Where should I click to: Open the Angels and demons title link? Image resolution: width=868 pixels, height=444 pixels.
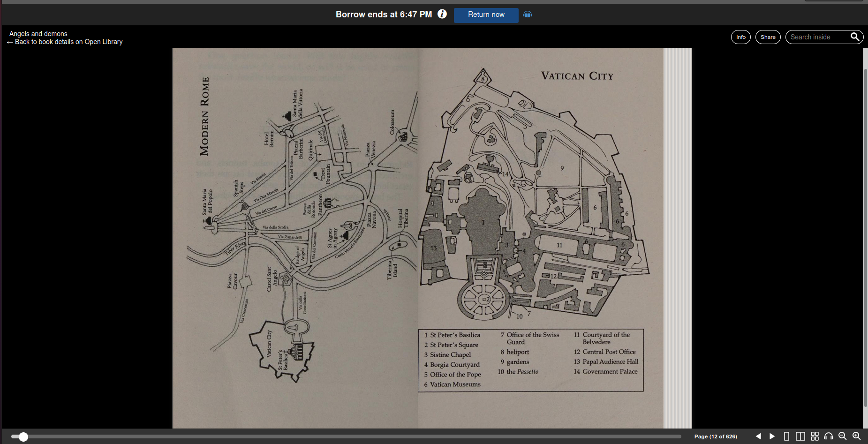point(38,34)
